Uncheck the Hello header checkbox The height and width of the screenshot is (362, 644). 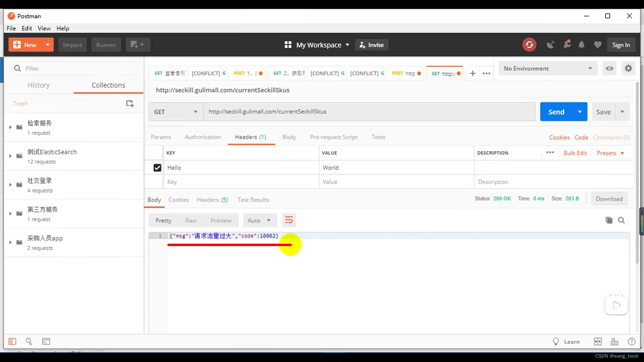click(x=157, y=168)
